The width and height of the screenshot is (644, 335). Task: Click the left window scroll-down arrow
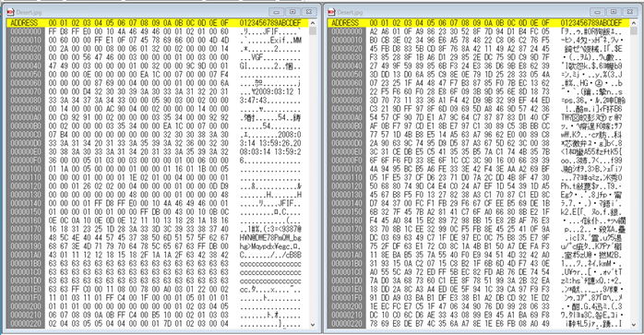(313, 324)
